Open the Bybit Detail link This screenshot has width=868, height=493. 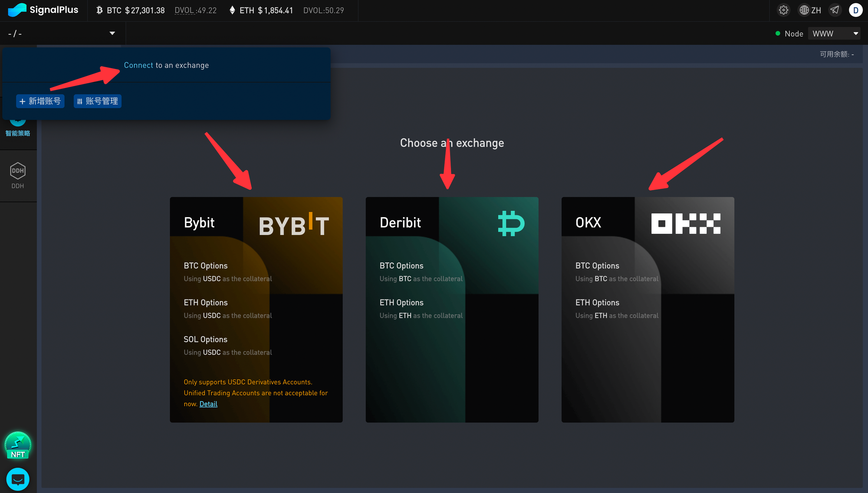click(208, 404)
